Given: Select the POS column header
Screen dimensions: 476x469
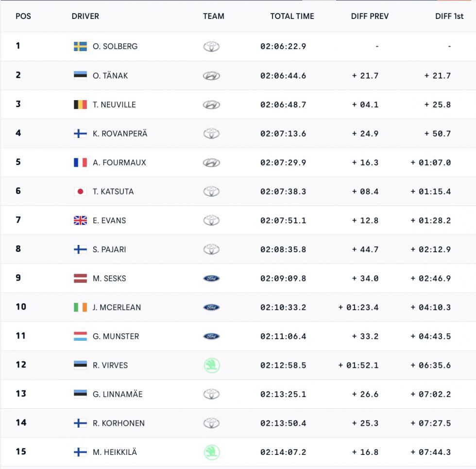Looking at the screenshot, I should coord(23,16).
